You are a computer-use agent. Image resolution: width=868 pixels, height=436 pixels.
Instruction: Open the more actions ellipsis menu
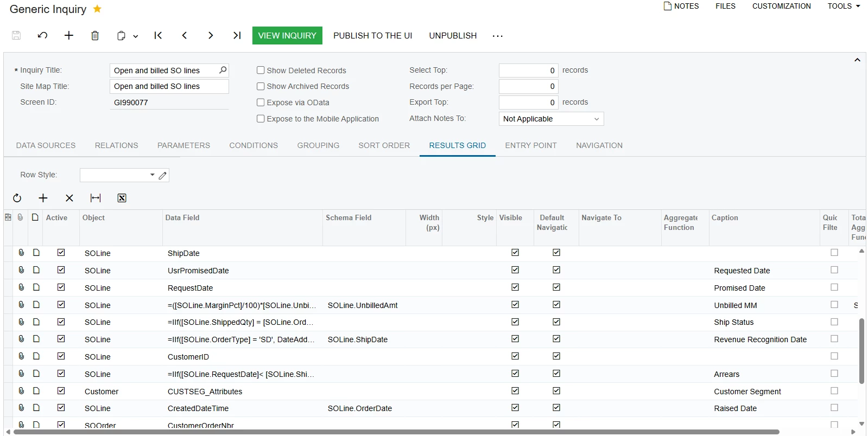[498, 36]
